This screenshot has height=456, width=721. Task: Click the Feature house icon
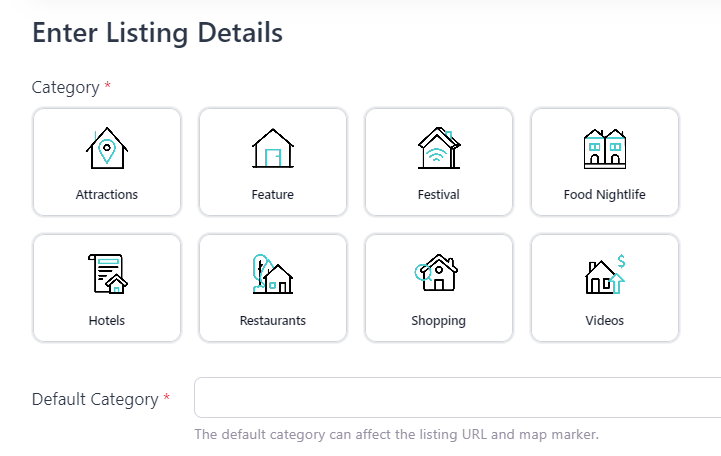(273, 149)
